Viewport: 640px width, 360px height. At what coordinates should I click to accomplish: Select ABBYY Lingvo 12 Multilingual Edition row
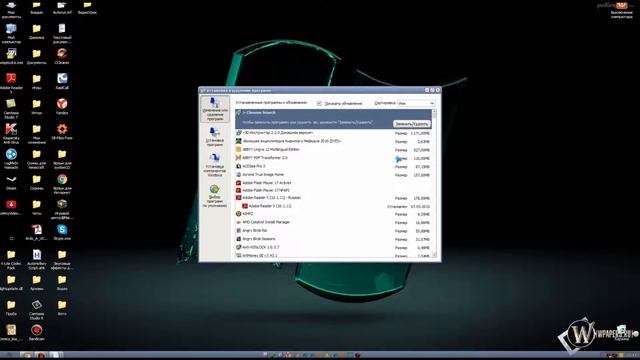[x=333, y=149]
